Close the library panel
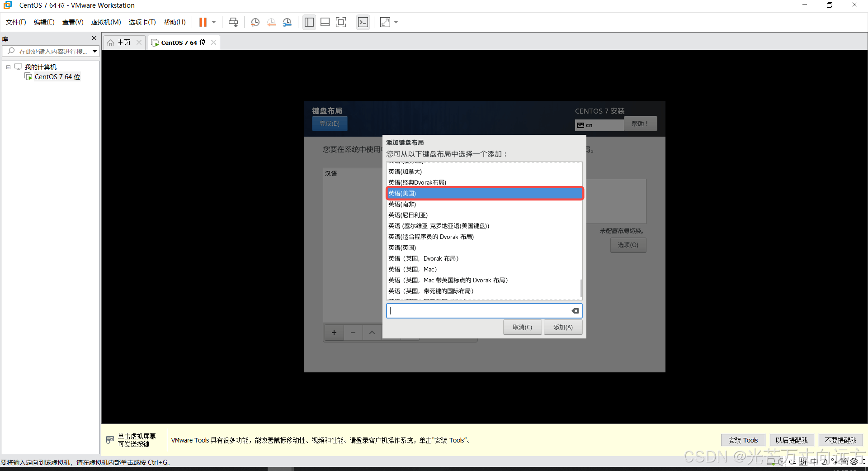This screenshot has width=868, height=471. pyautogui.click(x=94, y=38)
